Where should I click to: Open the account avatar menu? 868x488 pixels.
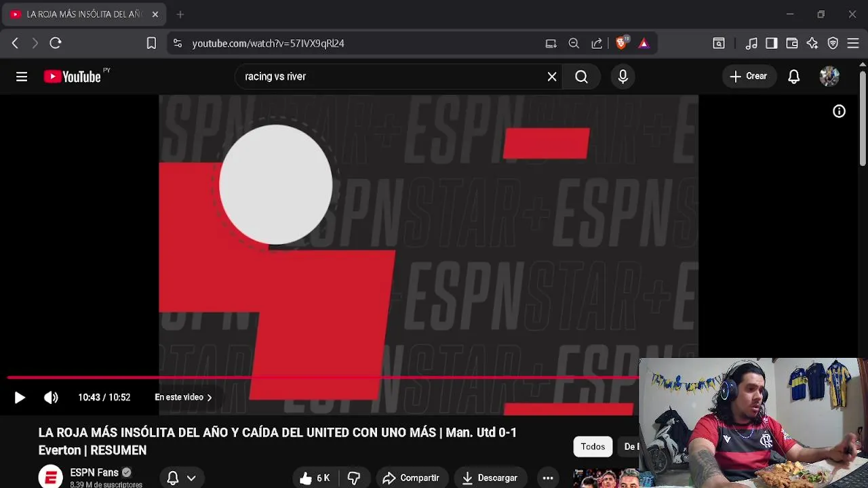coord(829,77)
